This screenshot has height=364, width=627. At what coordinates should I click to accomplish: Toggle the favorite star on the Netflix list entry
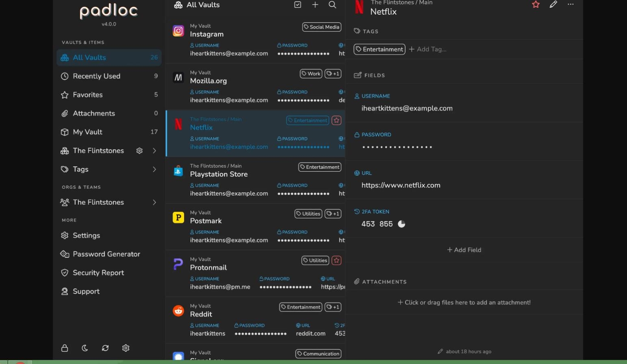coord(336,120)
